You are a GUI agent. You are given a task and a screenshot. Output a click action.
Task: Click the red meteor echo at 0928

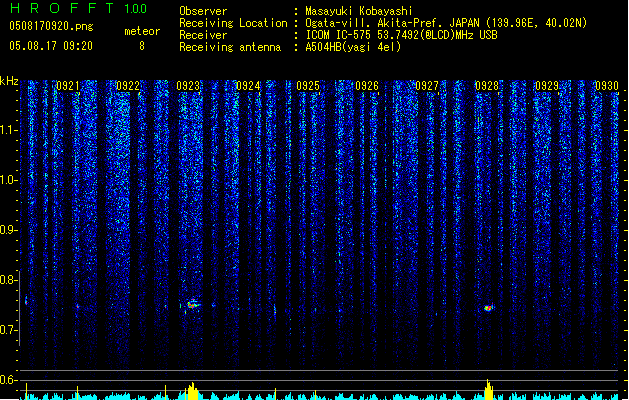pyautogui.click(x=488, y=308)
